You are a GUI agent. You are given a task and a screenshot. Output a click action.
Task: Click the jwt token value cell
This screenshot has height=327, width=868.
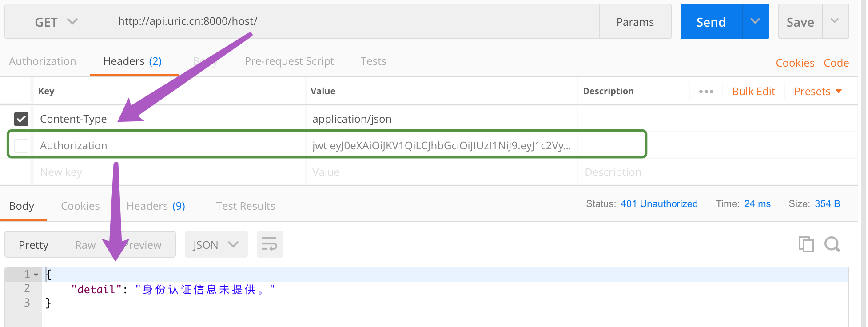coord(442,145)
